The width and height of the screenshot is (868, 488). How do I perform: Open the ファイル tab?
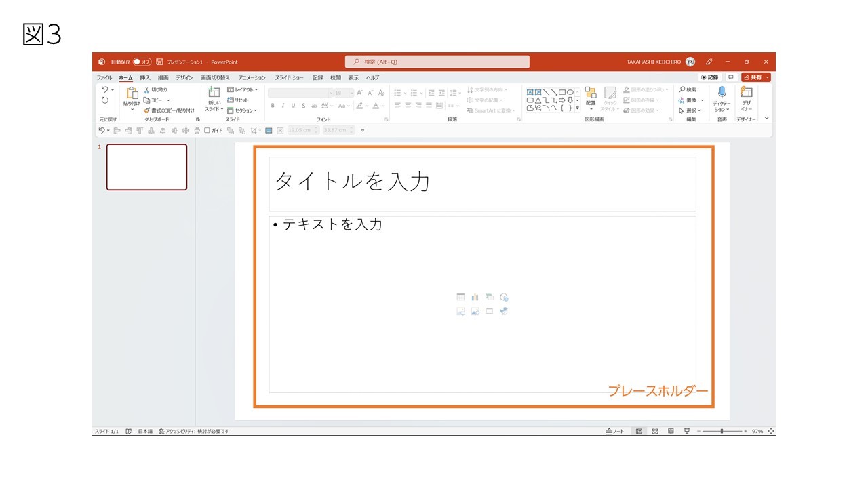click(104, 78)
